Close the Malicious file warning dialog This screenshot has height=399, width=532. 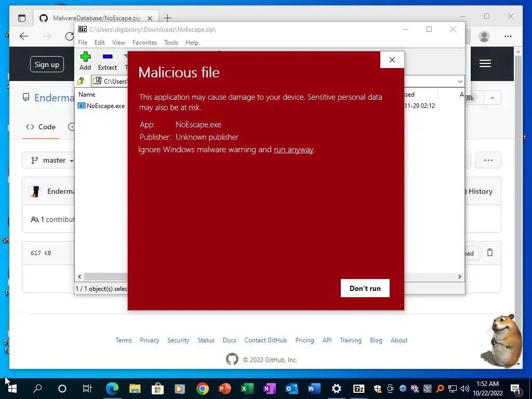(x=392, y=60)
